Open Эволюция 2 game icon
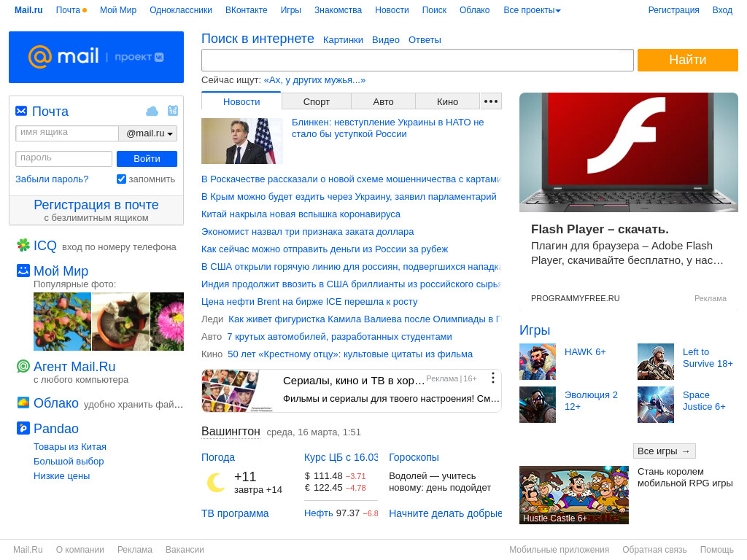The image size is (747, 560). [x=538, y=405]
